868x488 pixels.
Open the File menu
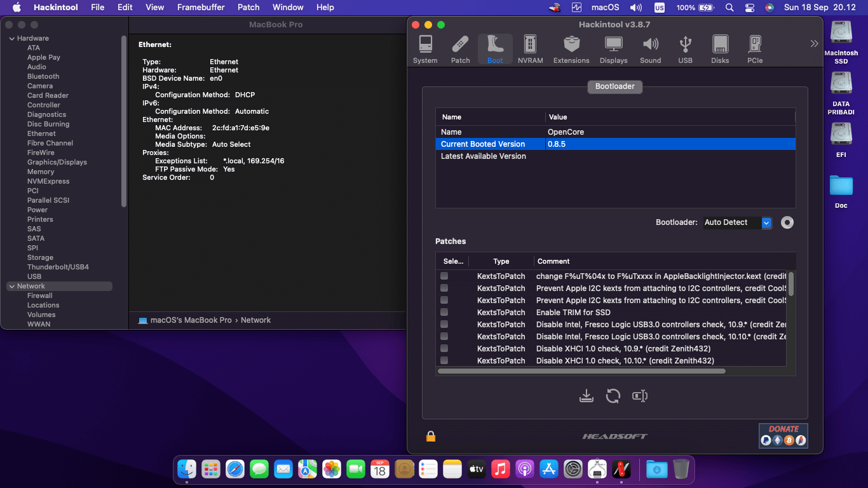[97, 8]
